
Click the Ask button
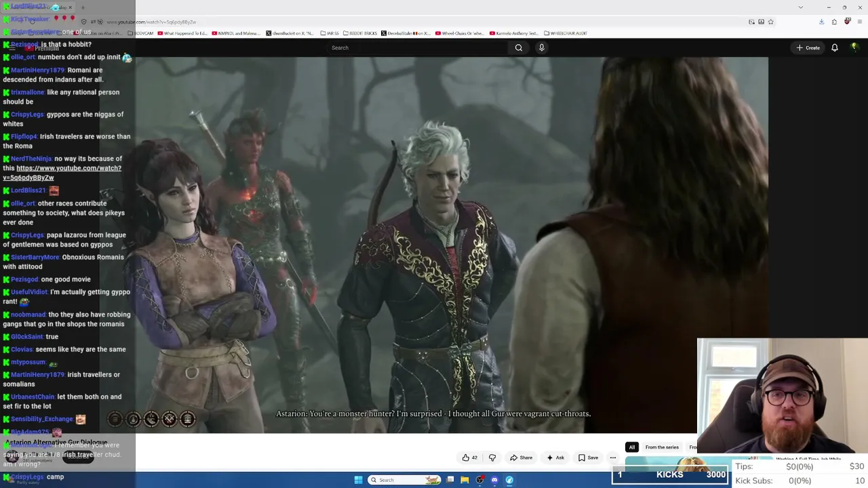[555, 457]
